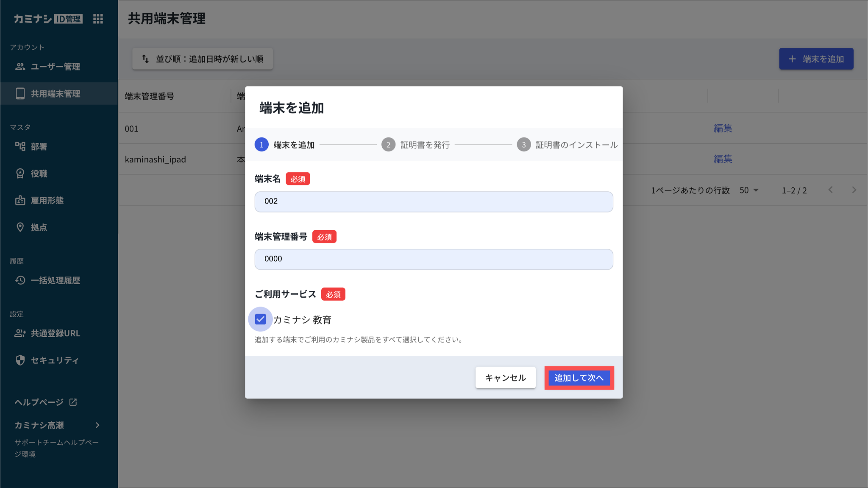This screenshot has height=488, width=868.
Task: Click the 役職 badge icon
Action: click(20, 173)
